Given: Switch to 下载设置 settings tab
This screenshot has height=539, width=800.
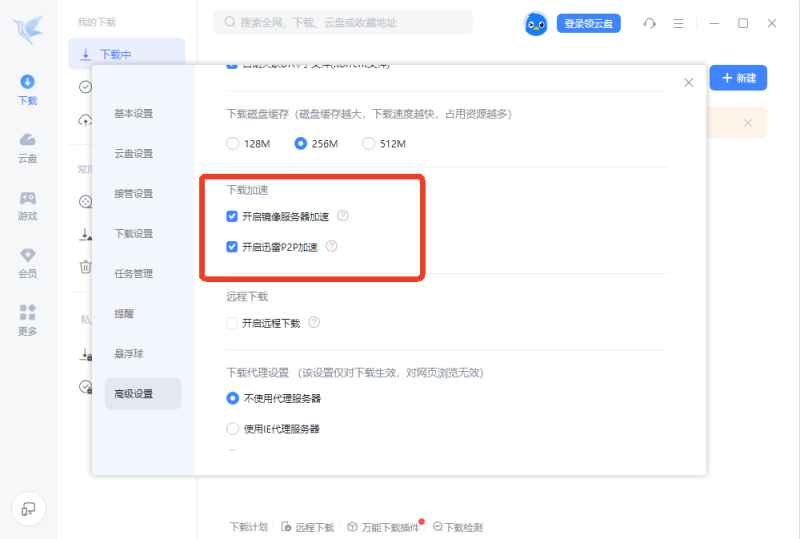Looking at the screenshot, I should [134, 234].
